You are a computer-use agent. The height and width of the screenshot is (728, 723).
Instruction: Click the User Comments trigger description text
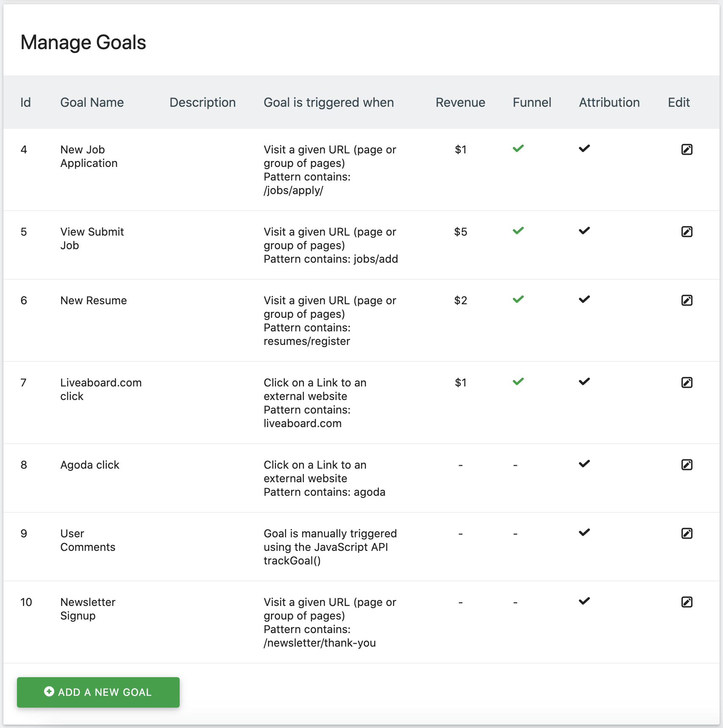click(x=330, y=547)
